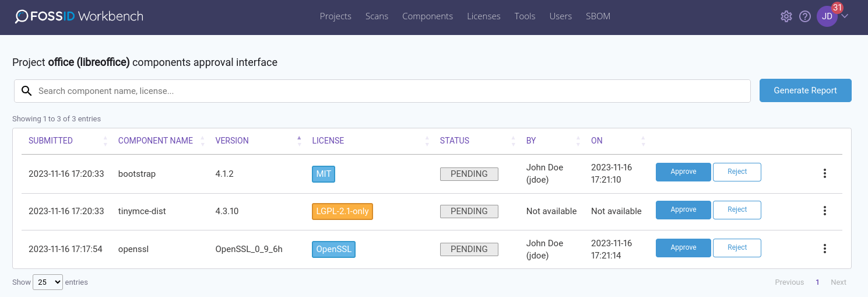Screen dimensions: 868x297
Task: Click the Next pagination link
Action: [838, 282]
